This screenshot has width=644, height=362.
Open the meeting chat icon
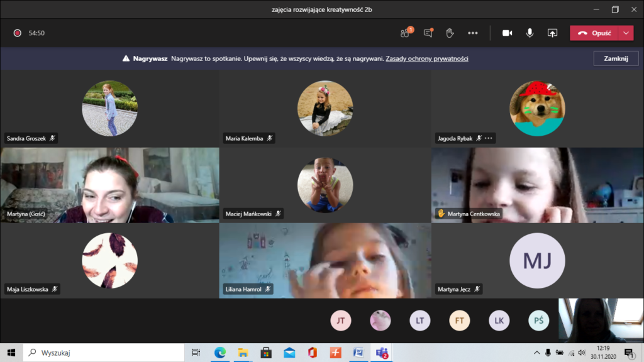(x=428, y=33)
